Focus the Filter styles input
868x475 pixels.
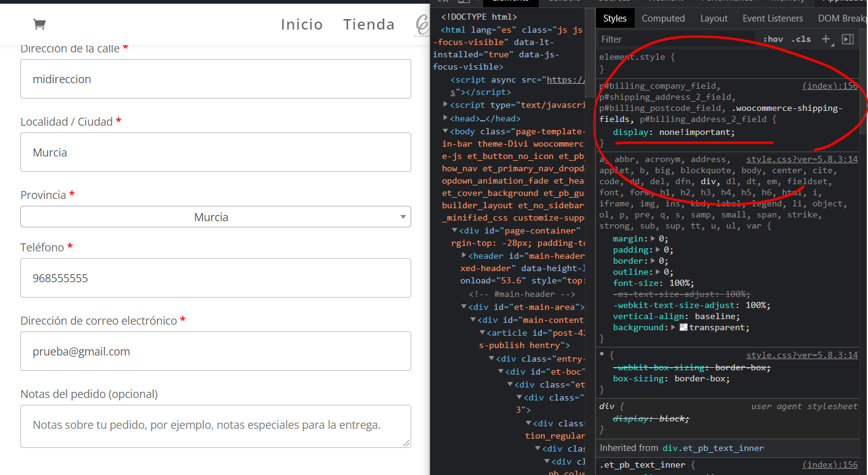(677, 39)
